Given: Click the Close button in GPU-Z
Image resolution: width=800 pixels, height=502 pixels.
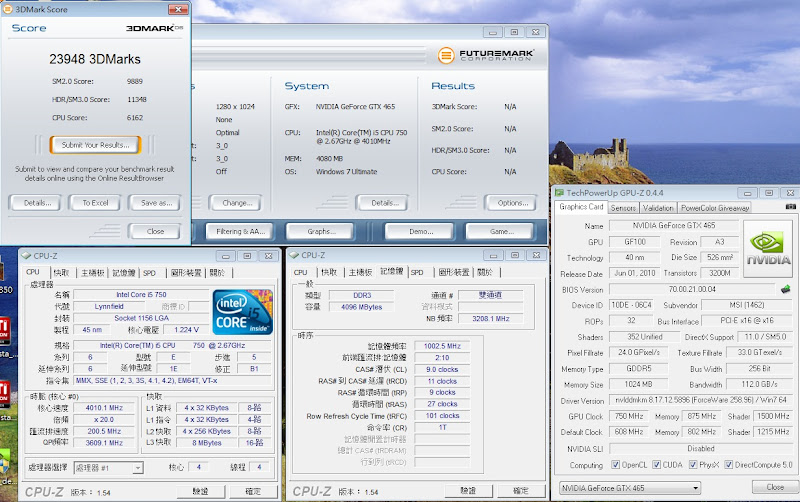Looking at the screenshot, I should click(775, 487).
